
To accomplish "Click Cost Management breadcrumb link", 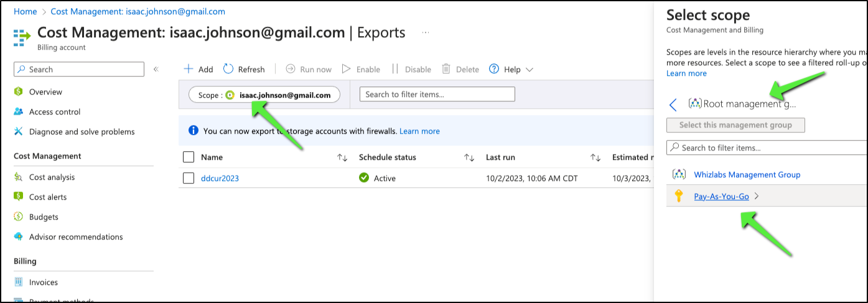I will point(138,12).
